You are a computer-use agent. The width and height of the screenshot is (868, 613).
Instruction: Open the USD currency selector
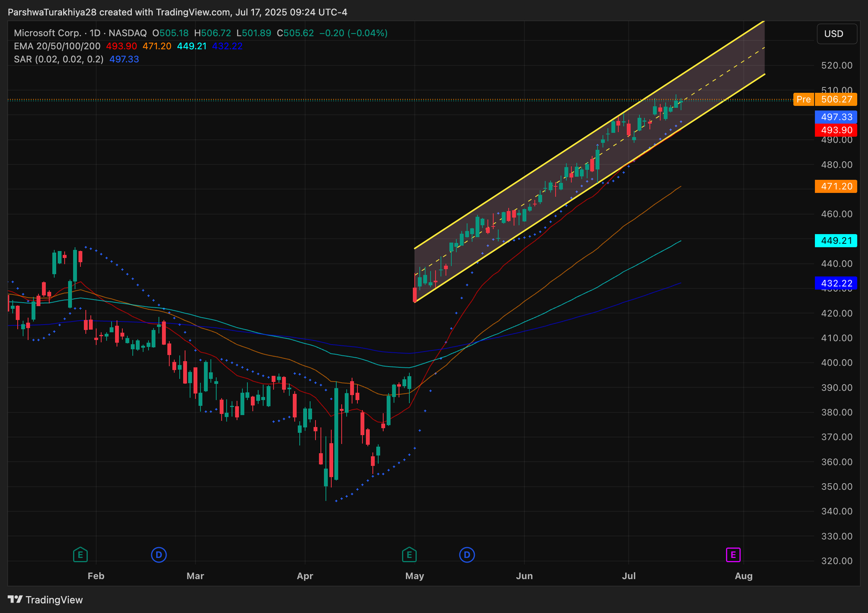tap(837, 34)
